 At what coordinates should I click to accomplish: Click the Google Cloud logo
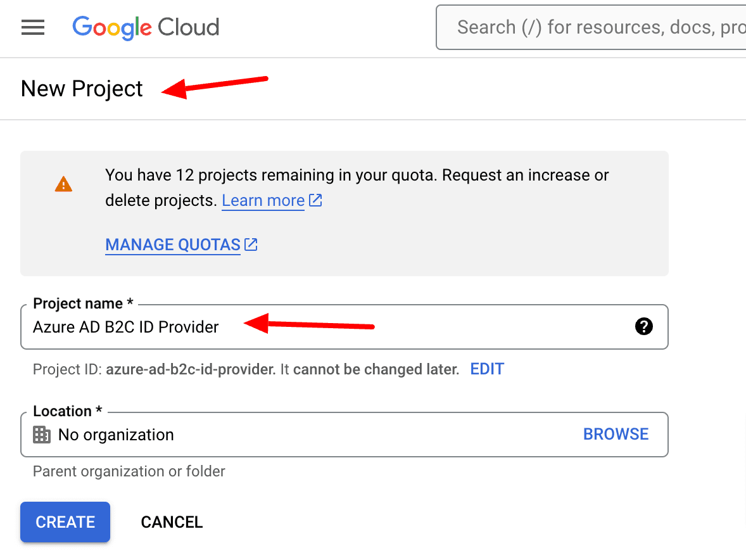(146, 27)
